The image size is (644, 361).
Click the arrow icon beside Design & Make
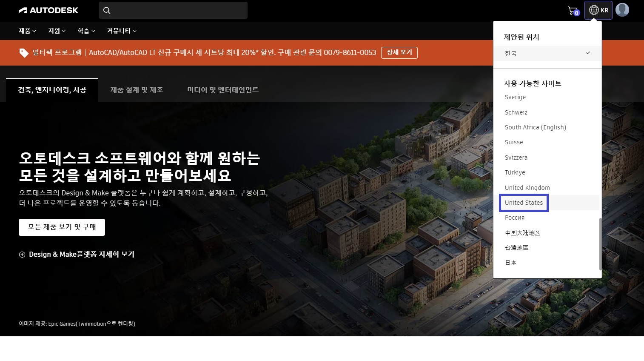(x=22, y=255)
